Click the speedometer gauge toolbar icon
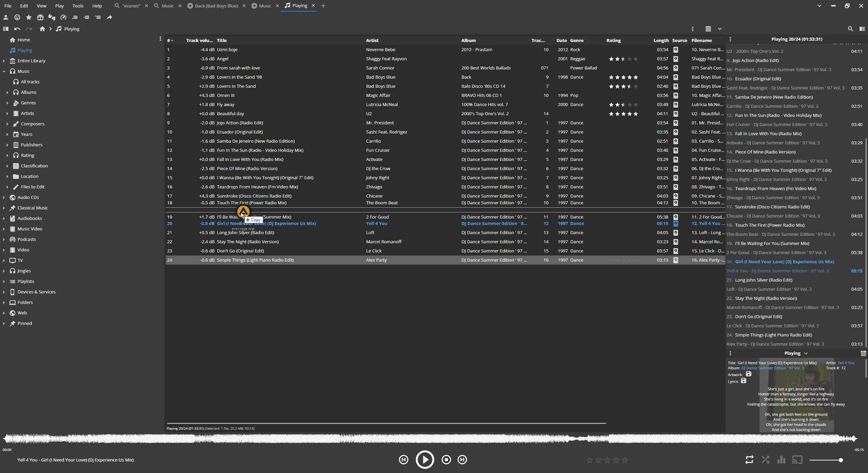 pos(63,17)
